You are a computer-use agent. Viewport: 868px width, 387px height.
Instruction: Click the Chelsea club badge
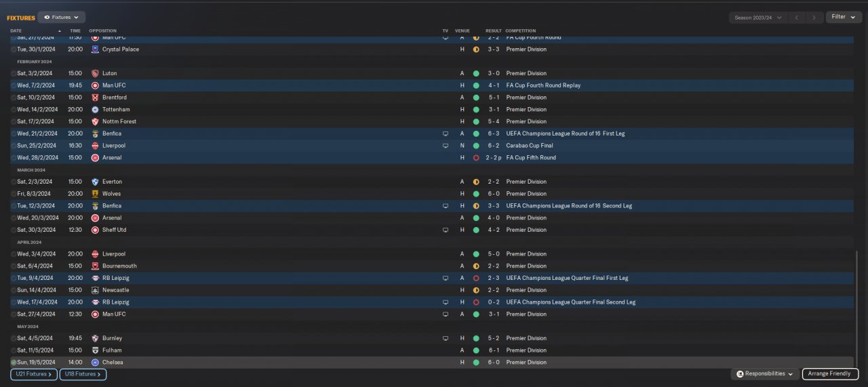pyautogui.click(x=96, y=363)
